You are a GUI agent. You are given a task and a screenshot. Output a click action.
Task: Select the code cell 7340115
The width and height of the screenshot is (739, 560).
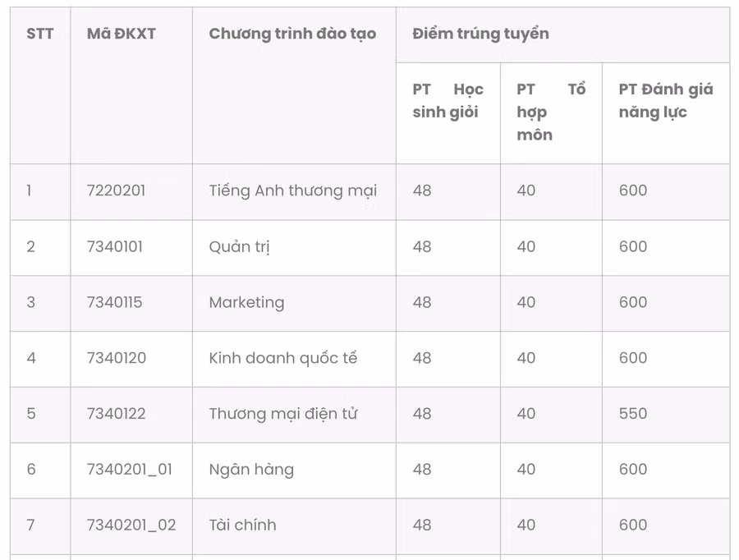pos(114,302)
